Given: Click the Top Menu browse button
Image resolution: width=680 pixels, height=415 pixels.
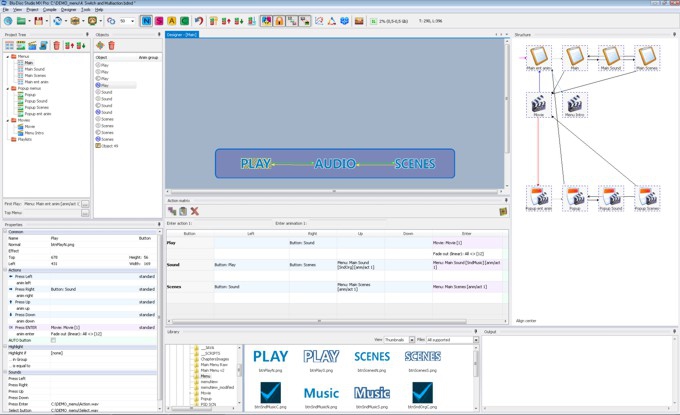Looking at the screenshot, I should tap(86, 213).
